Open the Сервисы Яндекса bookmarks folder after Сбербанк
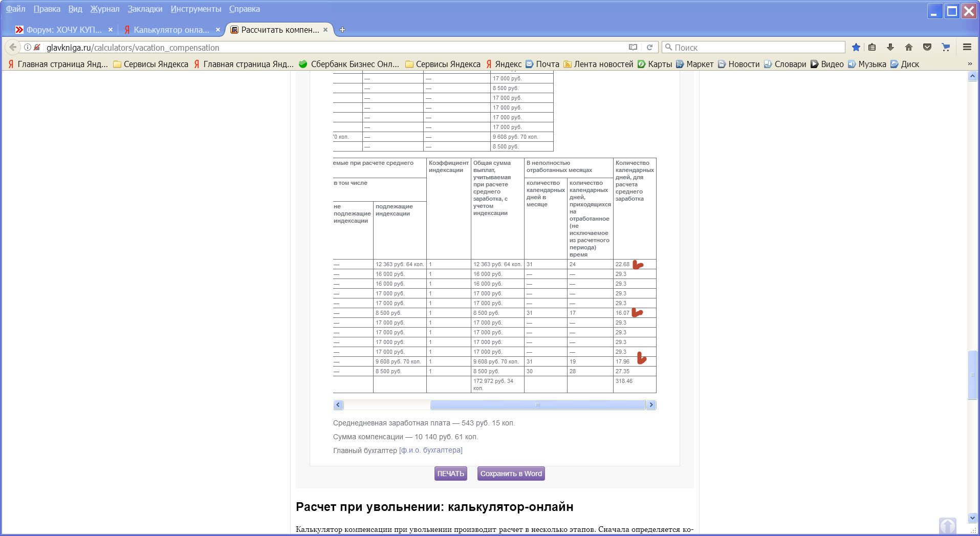 tap(443, 64)
